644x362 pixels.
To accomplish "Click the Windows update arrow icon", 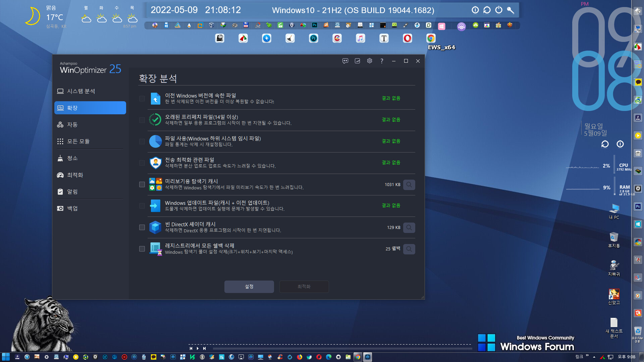I will pos(155,206).
